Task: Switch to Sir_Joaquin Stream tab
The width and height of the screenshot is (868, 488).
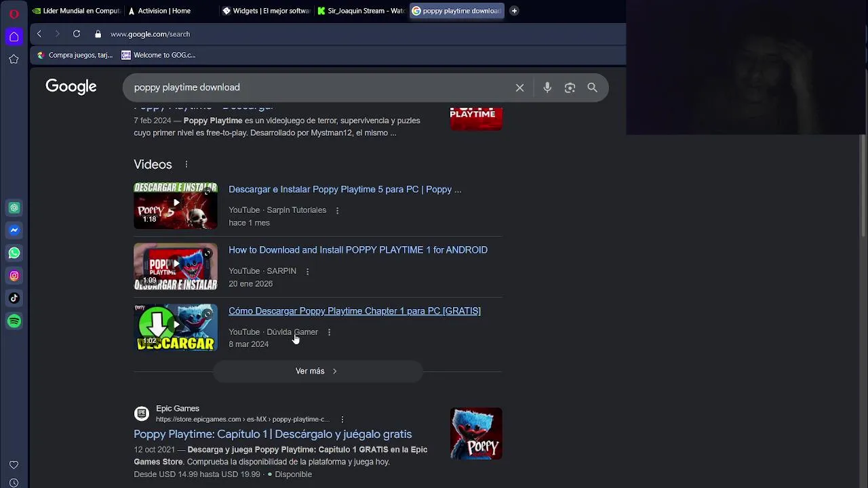Action: click(x=361, y=11)
